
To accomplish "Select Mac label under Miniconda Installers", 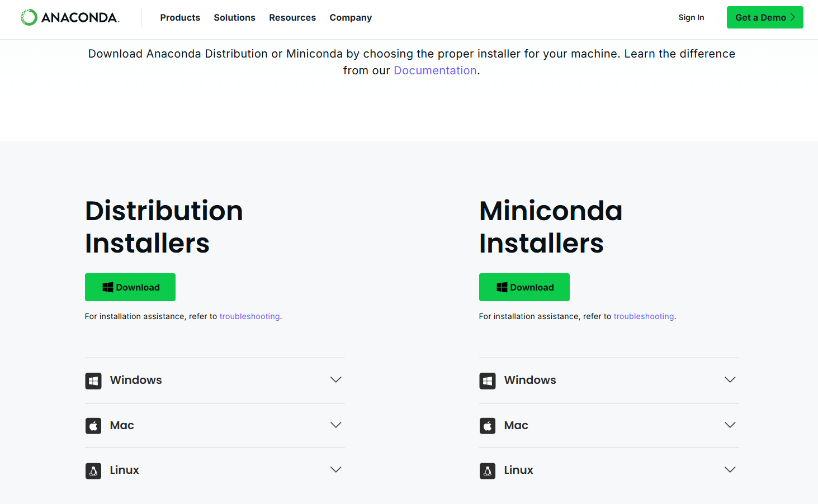I will (x=516, y=425).
